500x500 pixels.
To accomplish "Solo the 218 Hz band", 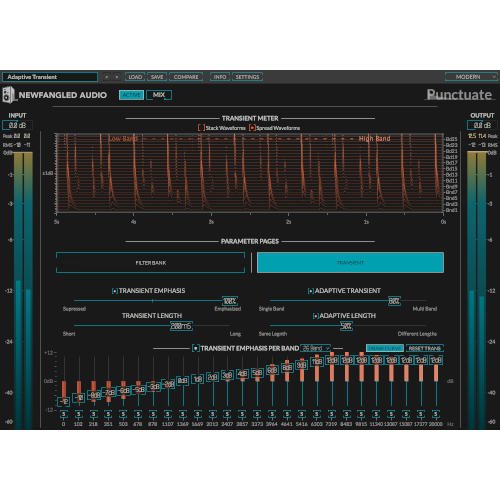I will click(x=94, y=414).
